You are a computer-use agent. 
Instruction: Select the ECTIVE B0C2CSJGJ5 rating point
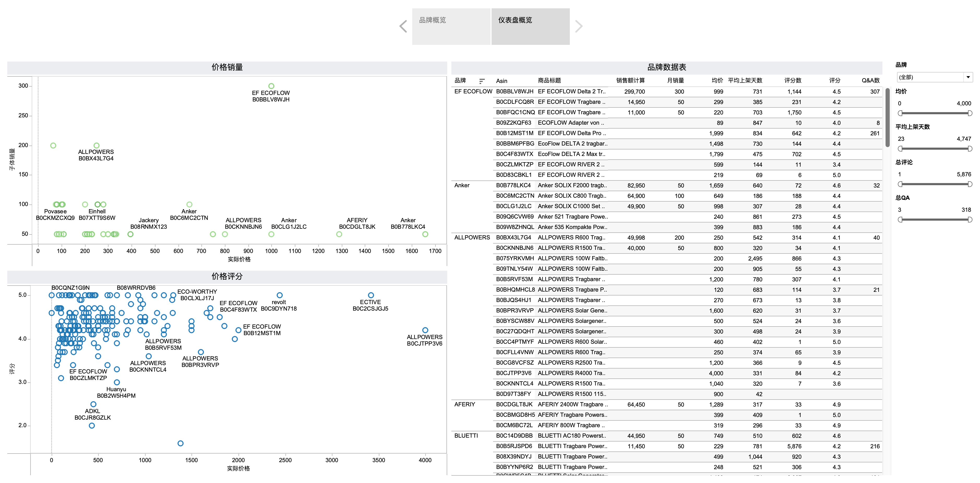pos(371,295)
